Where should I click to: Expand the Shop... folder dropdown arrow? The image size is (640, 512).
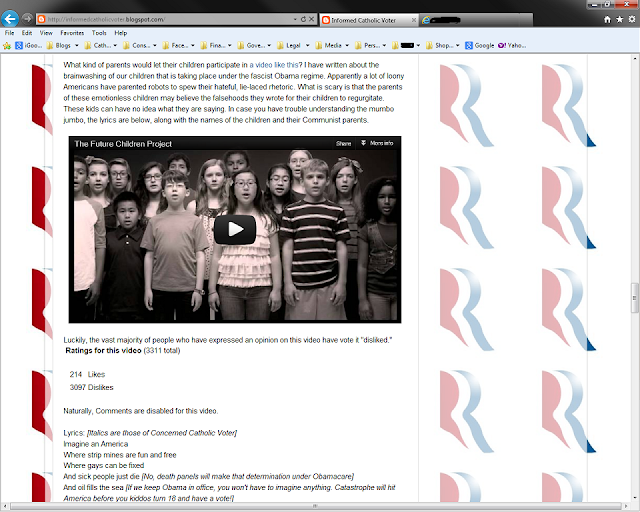point(458,46)
